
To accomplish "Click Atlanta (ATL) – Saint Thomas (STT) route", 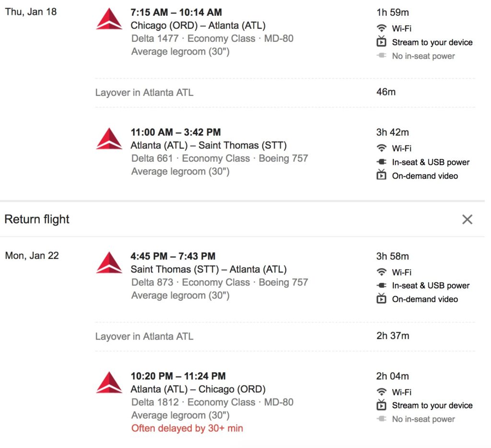I will pos(209,145).
